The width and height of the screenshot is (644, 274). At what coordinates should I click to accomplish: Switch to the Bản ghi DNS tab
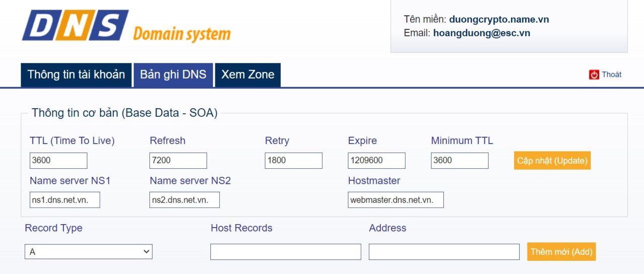tap(173, 75)
